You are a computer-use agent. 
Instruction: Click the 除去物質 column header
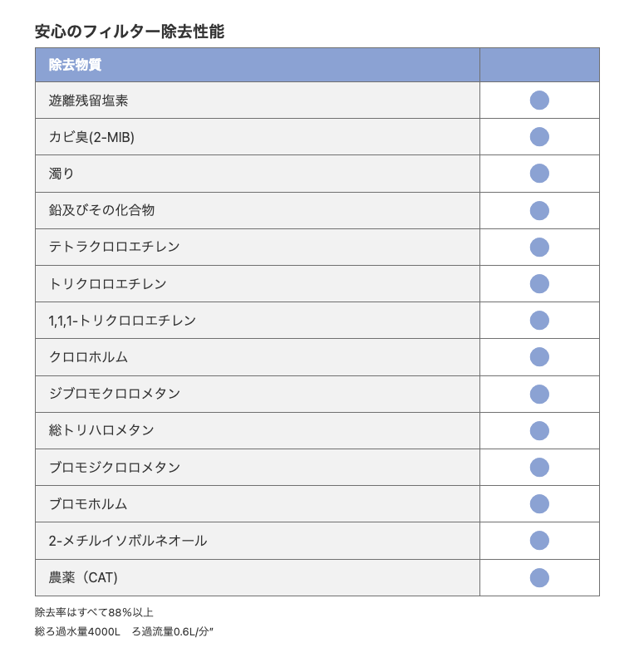(76, 65)
